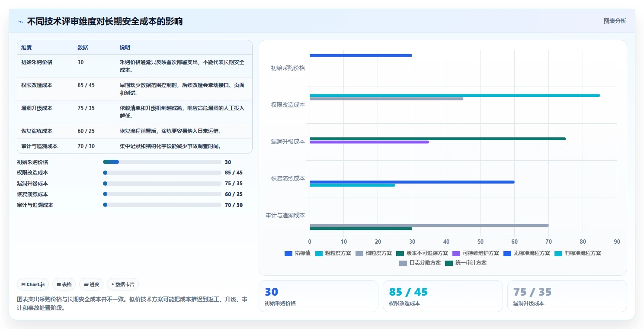Click the 75 / 35 漏洞升级成本 data card
Viewport: 644px width, 329px height.
point(567,296)
